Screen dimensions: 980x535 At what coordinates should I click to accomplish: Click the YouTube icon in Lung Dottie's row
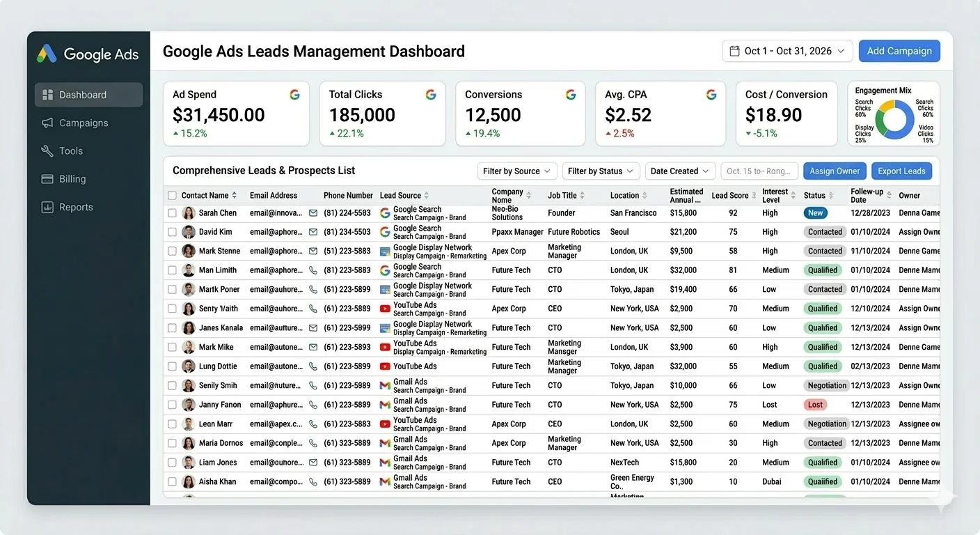[x=385, y=366]
